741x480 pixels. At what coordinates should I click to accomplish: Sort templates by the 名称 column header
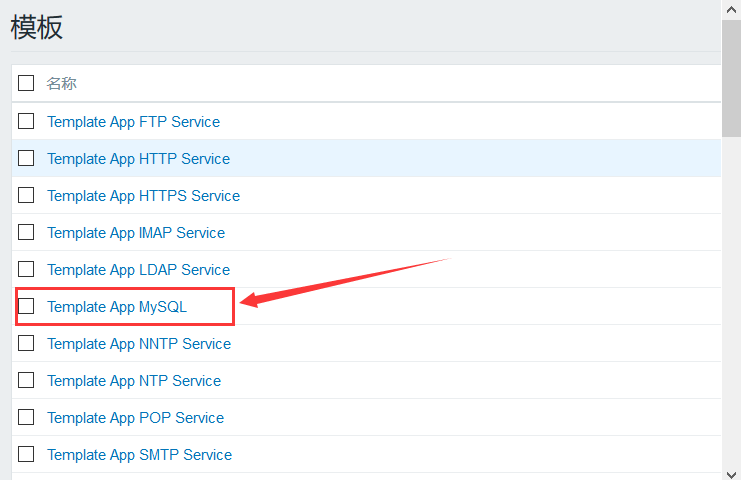coord(61,84)
